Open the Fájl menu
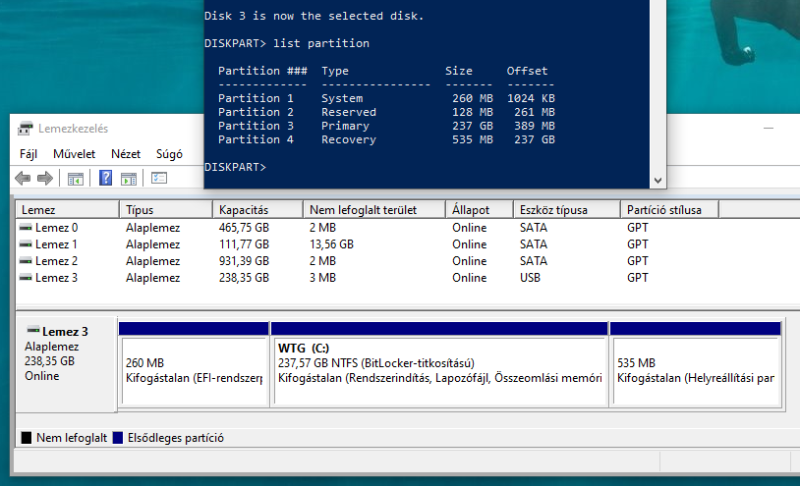The width and height of the screenshot is (800, 486). (x=29, y=154)
